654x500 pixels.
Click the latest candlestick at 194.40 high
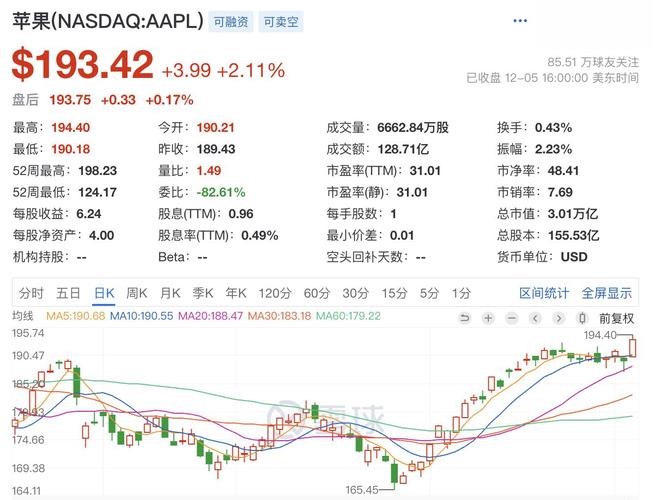click(x=632, y=349)
